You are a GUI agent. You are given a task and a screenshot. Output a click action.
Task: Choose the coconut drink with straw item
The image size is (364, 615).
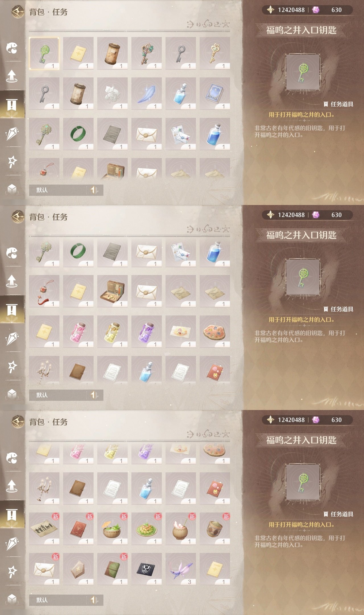(x=181, y=529)
